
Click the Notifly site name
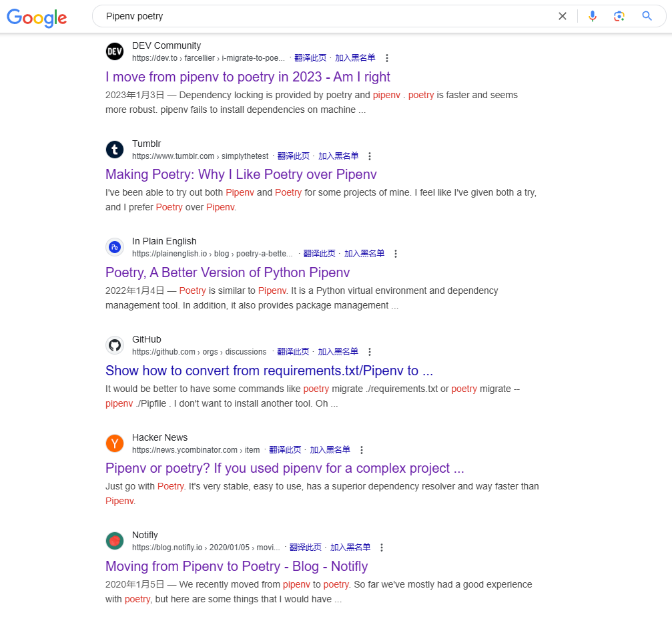click(x=145, y=535)
